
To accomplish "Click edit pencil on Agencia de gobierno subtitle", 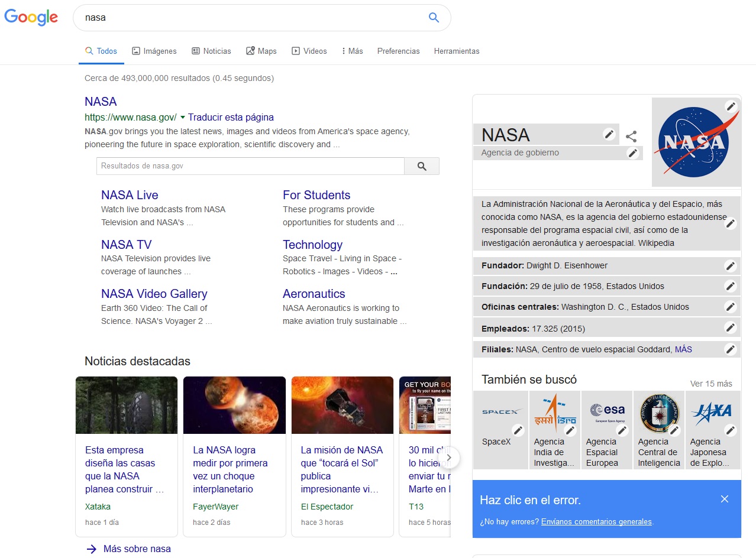I will click(x=633, y=153).
